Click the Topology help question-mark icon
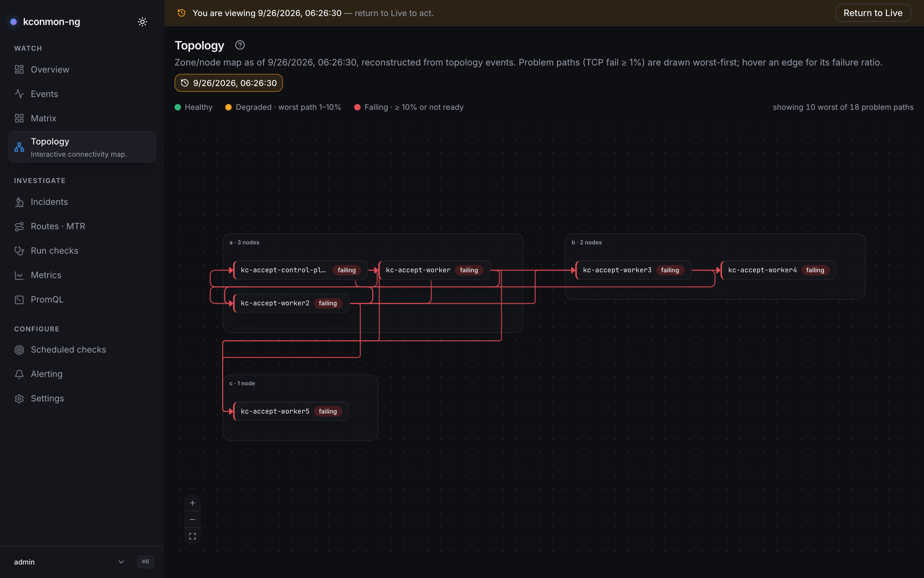 [240, 45]
